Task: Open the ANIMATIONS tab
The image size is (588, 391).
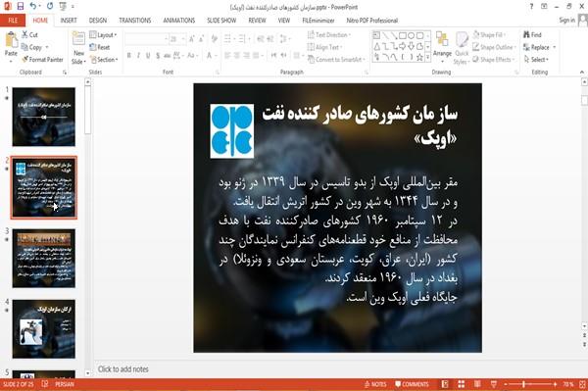Action: tap(179, 21)
